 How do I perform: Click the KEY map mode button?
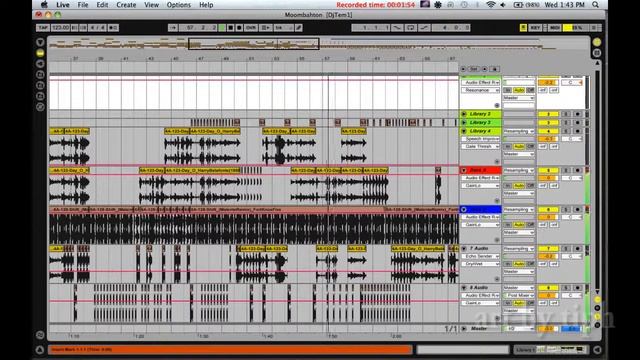(535, 28)
